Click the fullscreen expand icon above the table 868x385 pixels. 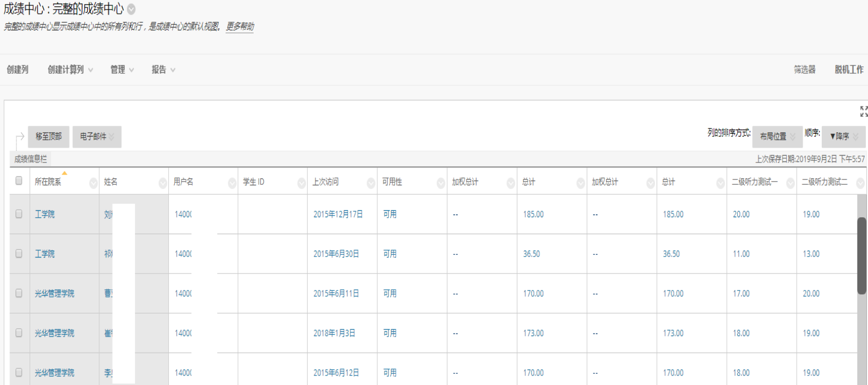tap(863, 112)
